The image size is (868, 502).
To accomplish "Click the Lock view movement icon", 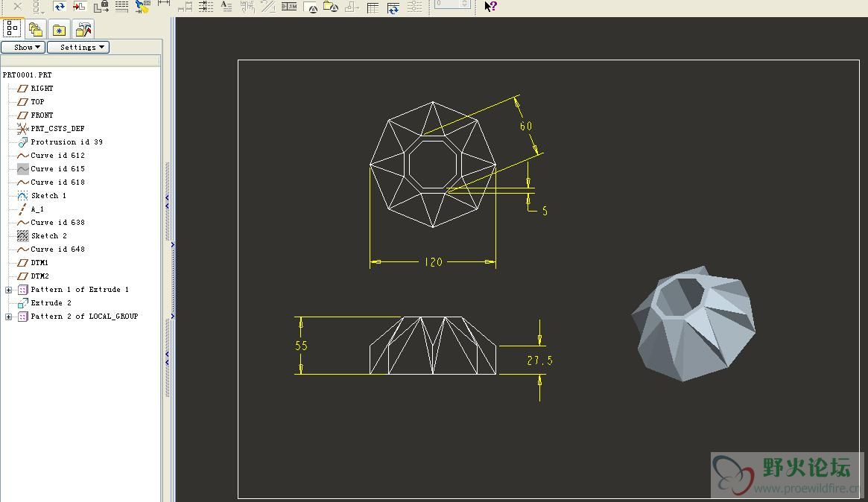I will (x=101, y=6).
